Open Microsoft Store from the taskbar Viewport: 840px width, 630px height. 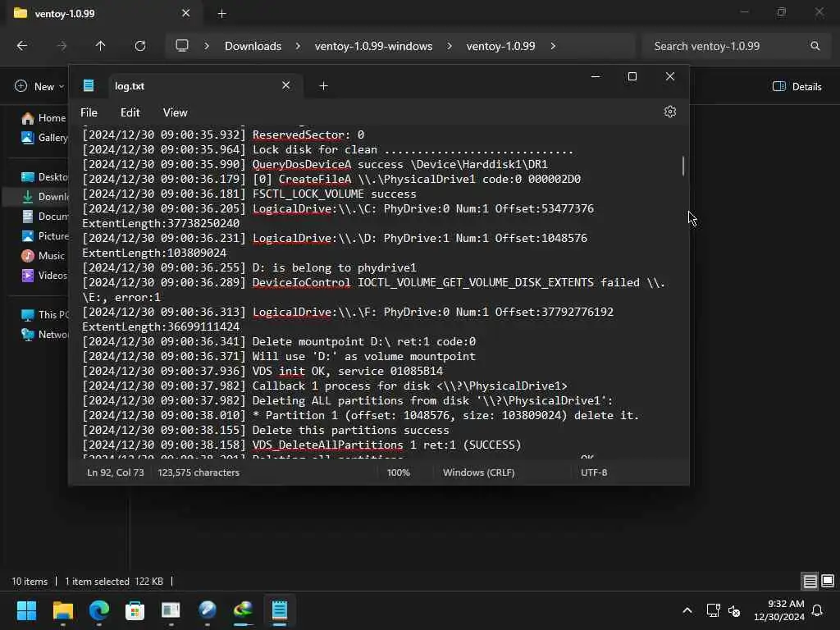pos(135,610)
